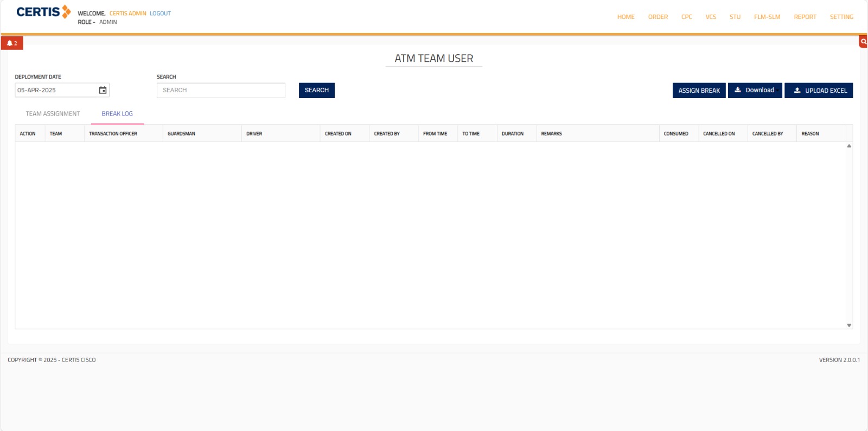Click the Deployment Date input field
Screen dimensions: 868x431
tap(55, 91)
